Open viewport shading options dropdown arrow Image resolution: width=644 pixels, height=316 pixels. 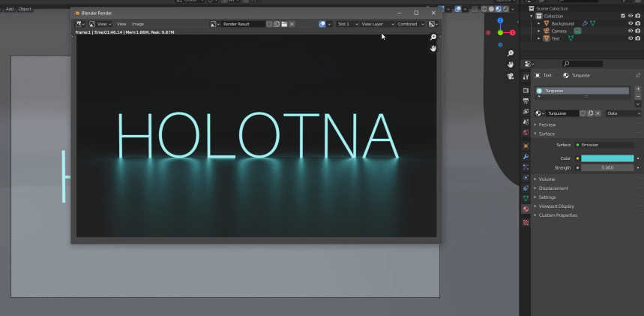tap(514, 9)
